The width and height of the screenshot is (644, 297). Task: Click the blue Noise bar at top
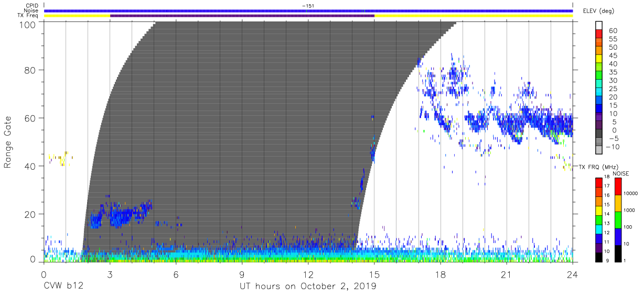click(308, 10)
